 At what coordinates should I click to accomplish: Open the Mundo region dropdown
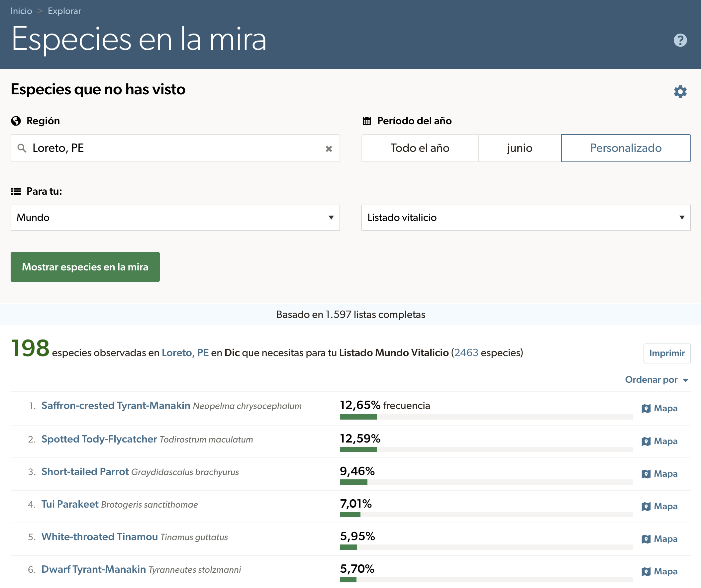[175, 218]
